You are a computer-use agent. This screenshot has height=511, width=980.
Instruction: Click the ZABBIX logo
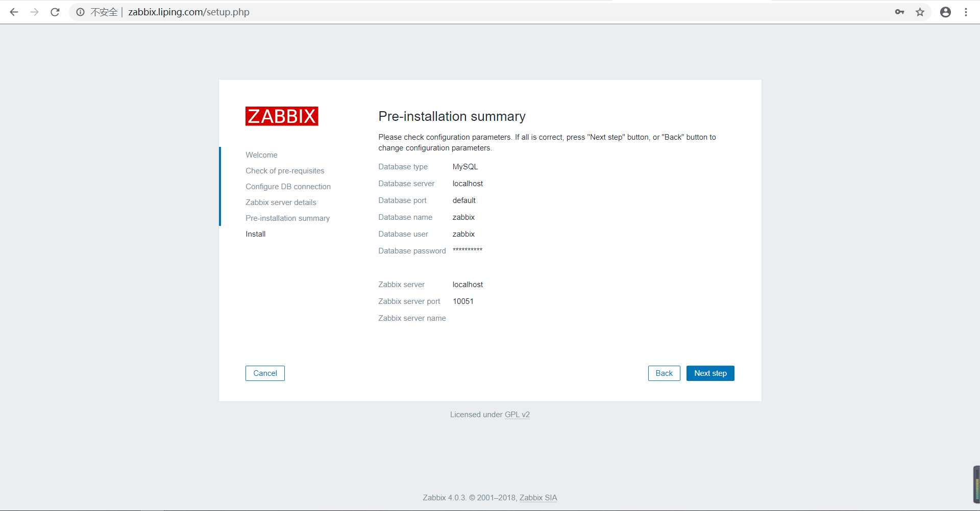click(x=282, y=116)
